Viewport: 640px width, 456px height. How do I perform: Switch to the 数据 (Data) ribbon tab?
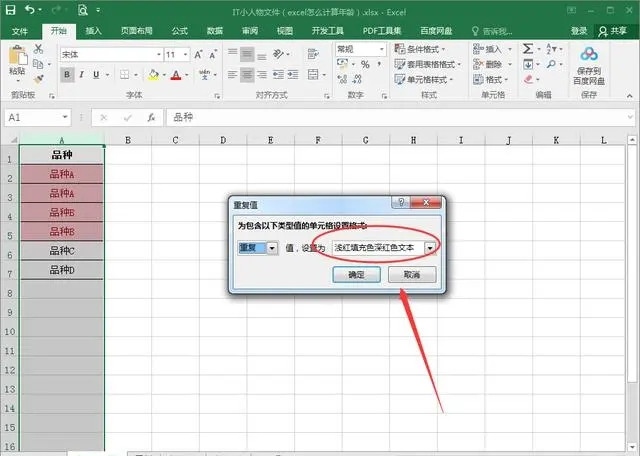[214, 31]
